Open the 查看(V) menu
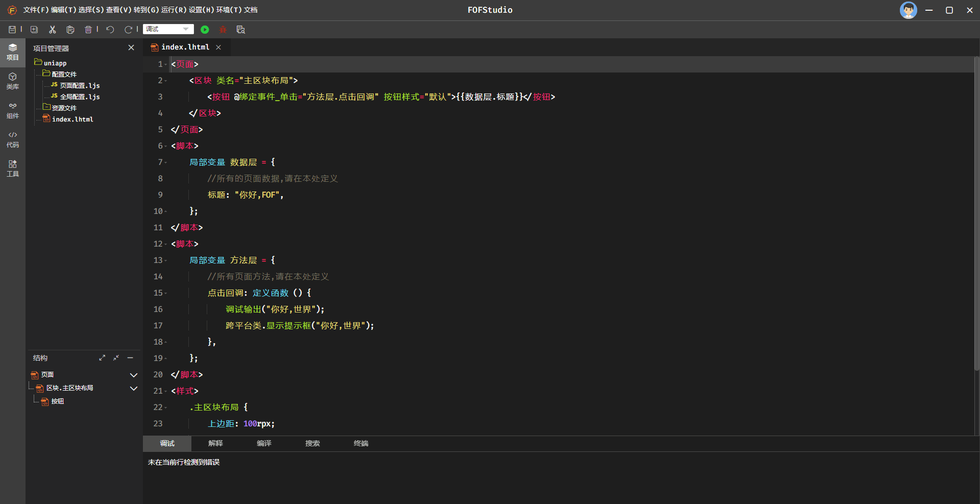This screenshot has height=504, width=980. tap(118, 10)
